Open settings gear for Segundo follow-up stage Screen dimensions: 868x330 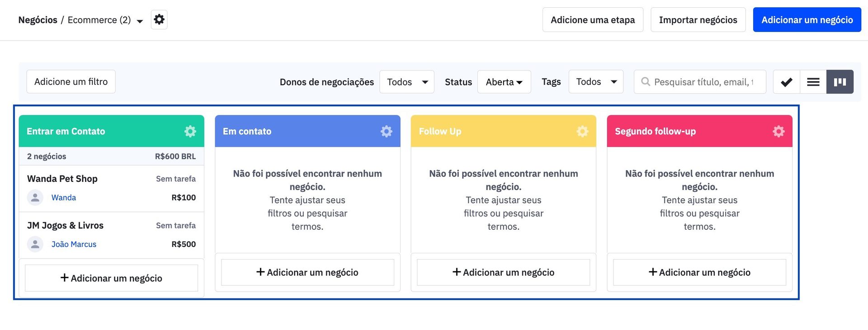778,131
